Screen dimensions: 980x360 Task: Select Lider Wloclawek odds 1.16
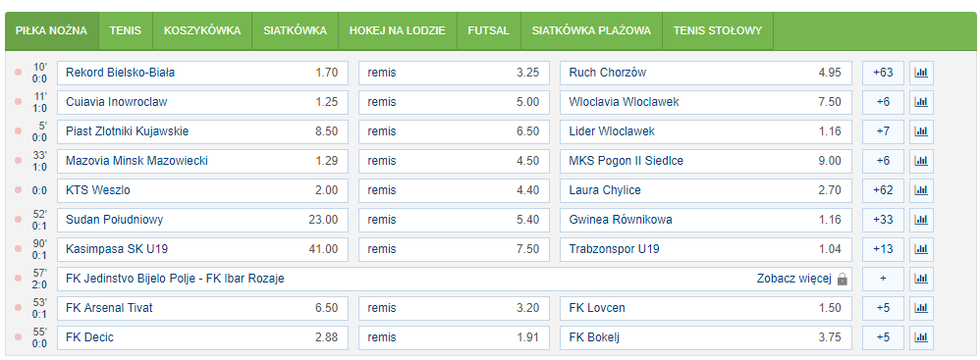click(706, 131)
